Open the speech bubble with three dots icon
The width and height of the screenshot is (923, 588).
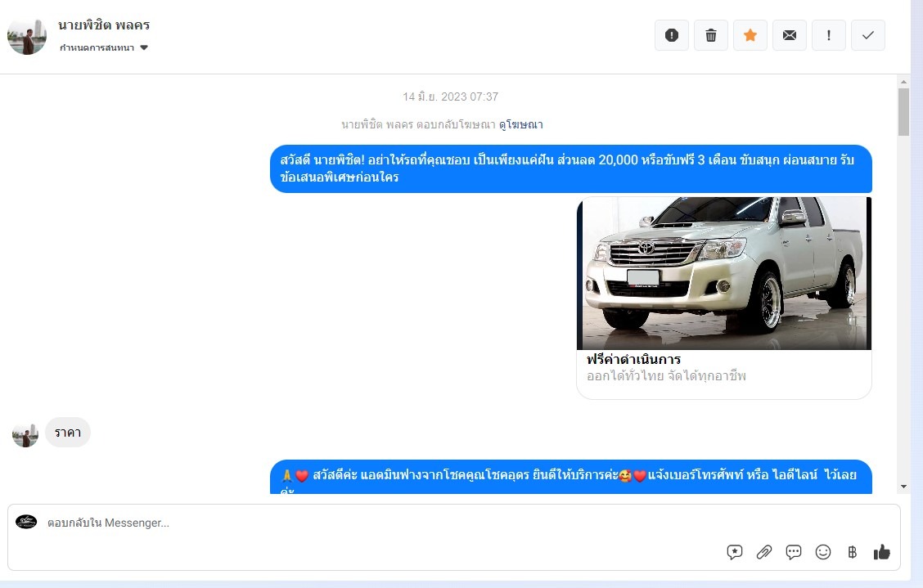coord(794,552)
